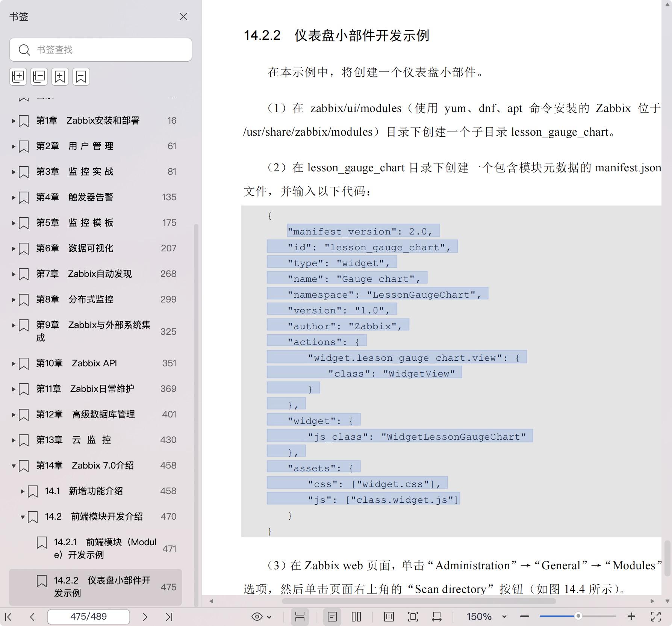
Task: Jump to the last page
Action: point(169,617)
